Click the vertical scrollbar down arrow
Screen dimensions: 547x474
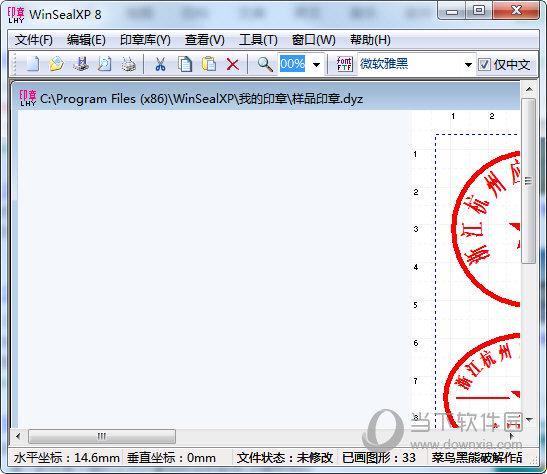click(529, 419)
